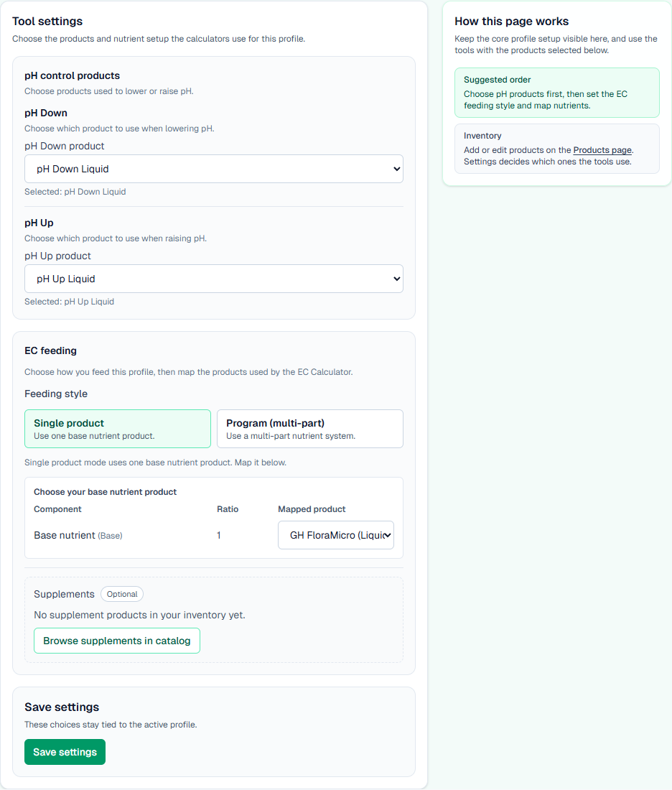Click the 'Selected: pH Down Liquid' text

point(75,192)
